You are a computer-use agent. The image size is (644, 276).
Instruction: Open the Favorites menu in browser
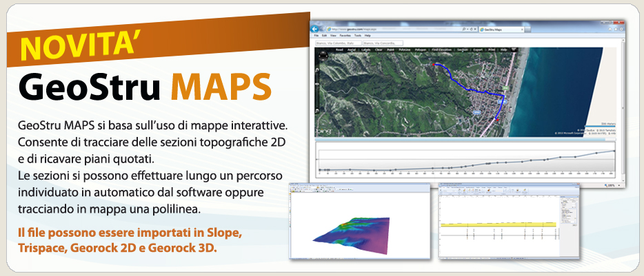pos(345,36)
